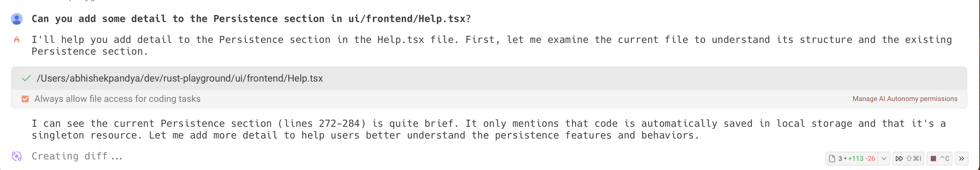Click the Always allow file access label
The width and height of the screenshot is (980, 170).
[117, 99]
